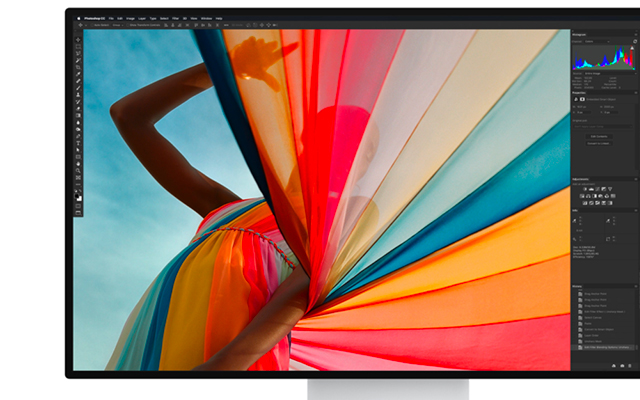Open the File menu
The height and width of the screenshot is (400, 640).
click(x=111, y=18)
